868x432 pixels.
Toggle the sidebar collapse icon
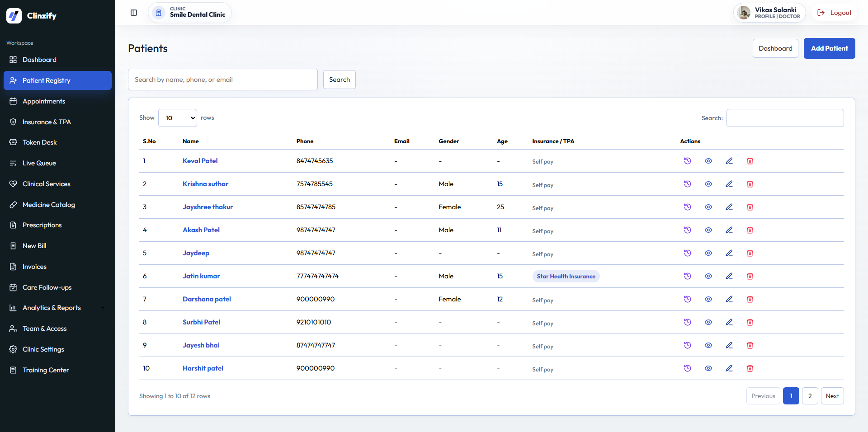click(x=134, y=13)
